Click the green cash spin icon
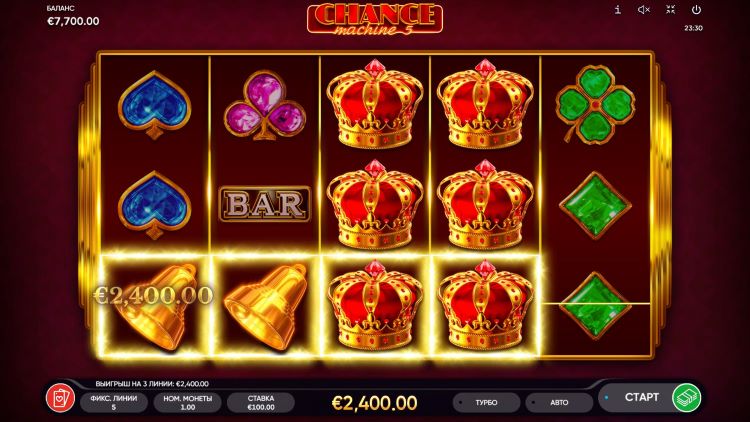This screenshot has width=750, height=422. (686, 397)
